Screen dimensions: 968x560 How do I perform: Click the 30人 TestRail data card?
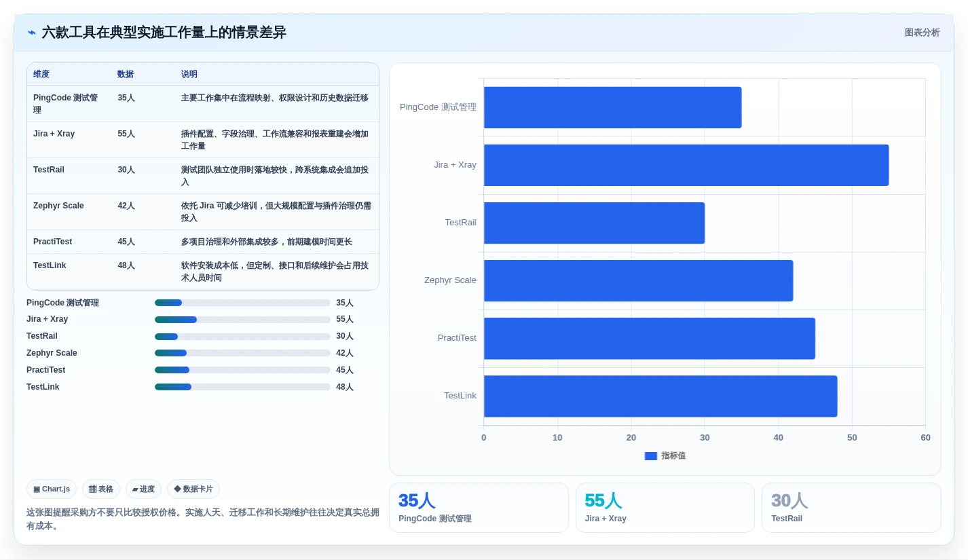coord(851,508)
